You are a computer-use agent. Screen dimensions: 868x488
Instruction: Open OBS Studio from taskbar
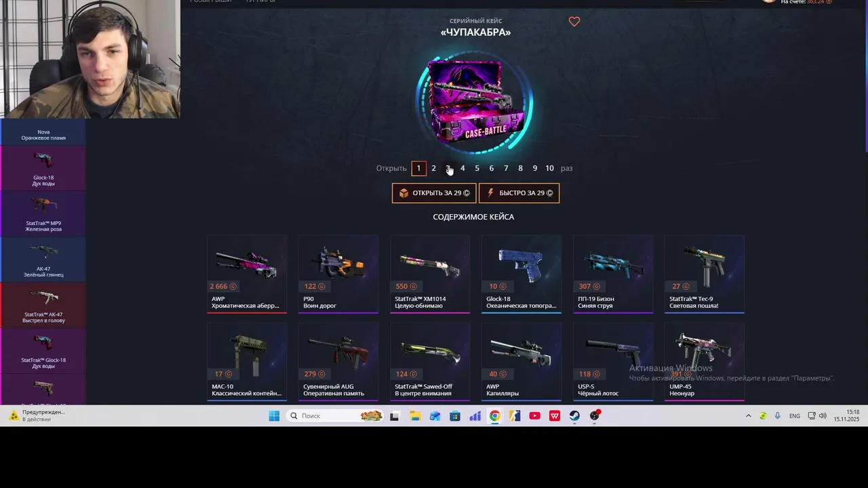[595, 415]
